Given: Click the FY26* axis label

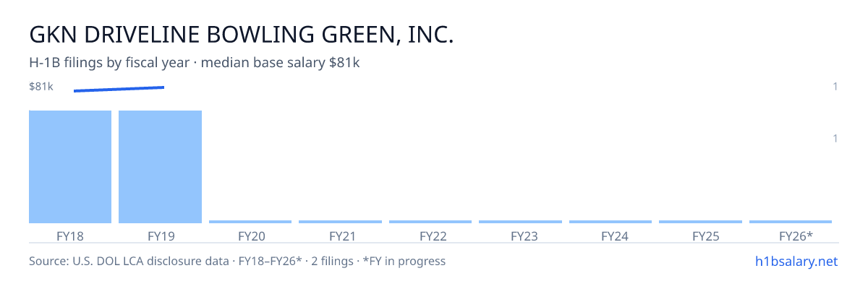Looking at the screenshot, I should coord(796,236).
